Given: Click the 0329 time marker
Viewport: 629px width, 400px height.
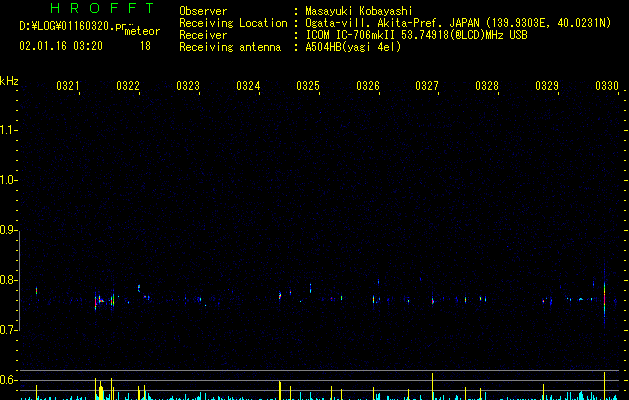Looking at the screenshot, I should point(546,85).
